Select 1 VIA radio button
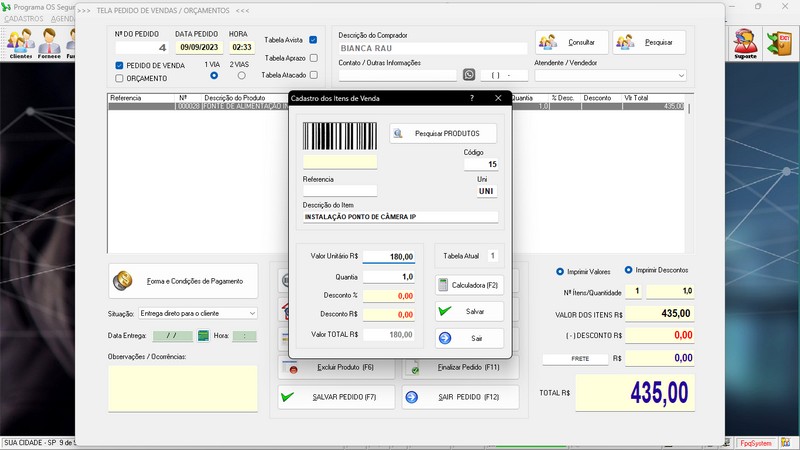 214,76
